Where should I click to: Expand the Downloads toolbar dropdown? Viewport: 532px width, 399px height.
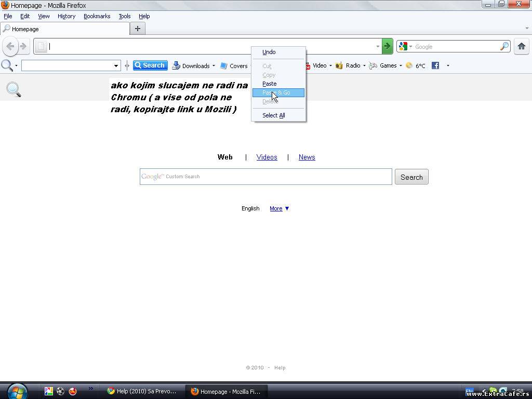tap(214, 66)
